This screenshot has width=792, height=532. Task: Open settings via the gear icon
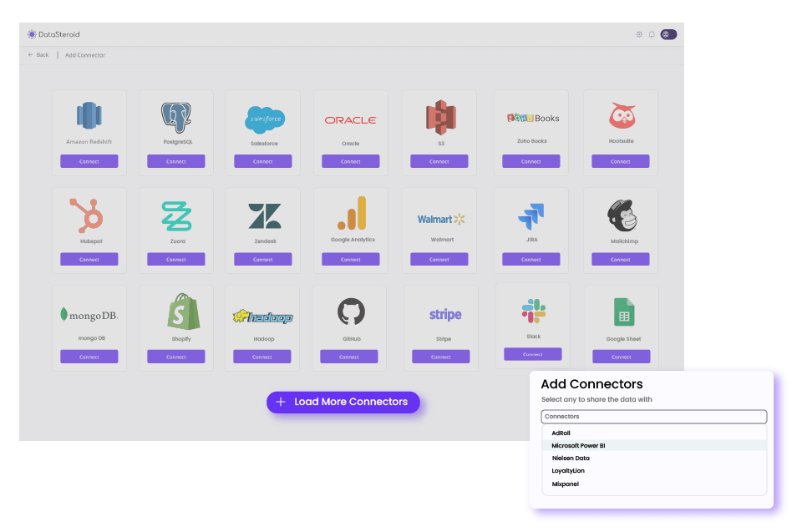(639, 34)
